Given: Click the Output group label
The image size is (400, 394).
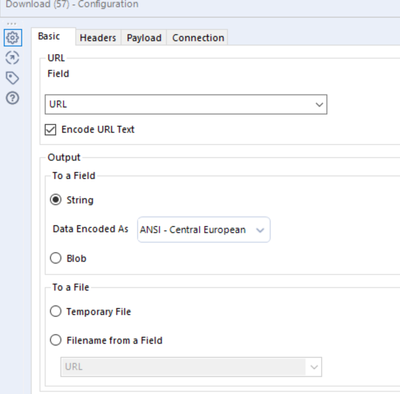Looking at the screenshot, I should (64, 157).
